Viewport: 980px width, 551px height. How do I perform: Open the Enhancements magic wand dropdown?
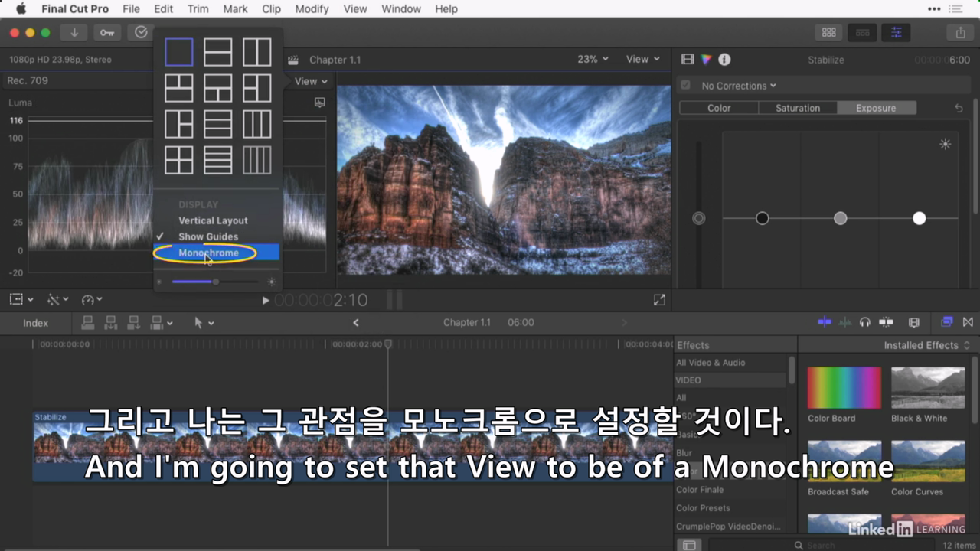click(58, 300)
